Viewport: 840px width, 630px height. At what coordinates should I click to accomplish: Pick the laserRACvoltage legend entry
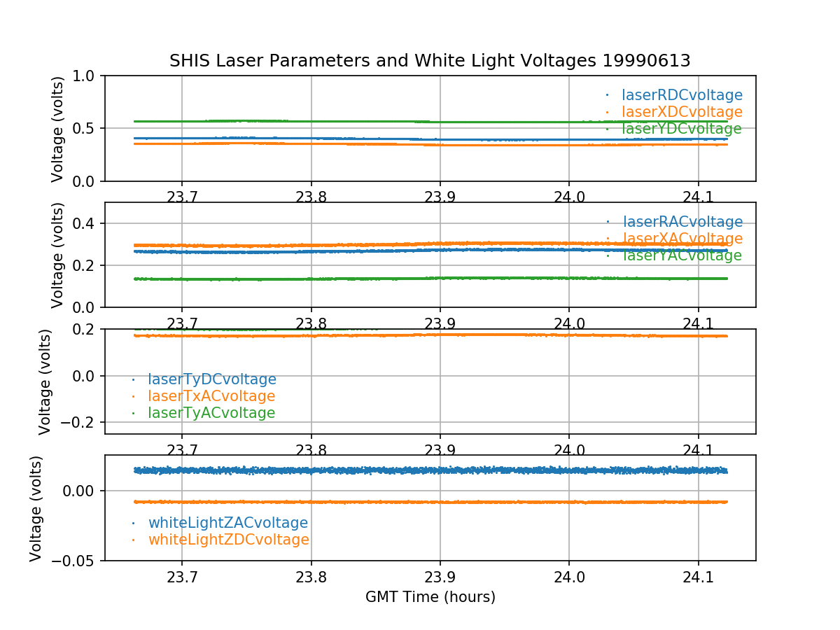click(x=682, y=222)
